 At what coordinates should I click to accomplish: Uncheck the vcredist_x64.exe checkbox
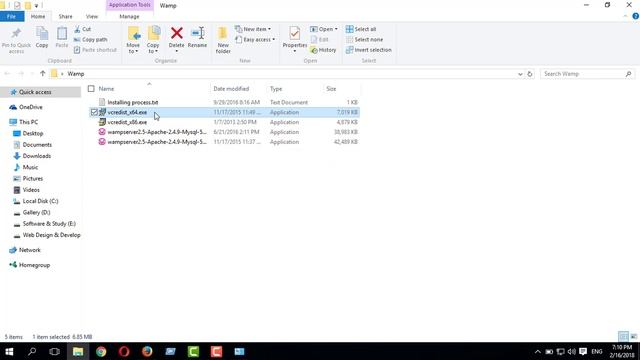pos(94,112)
